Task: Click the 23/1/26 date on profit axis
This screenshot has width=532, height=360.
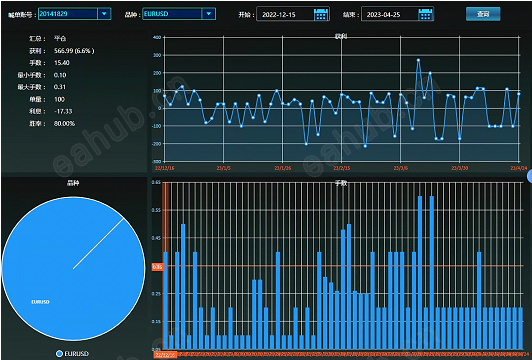Action: coord(283,168)
